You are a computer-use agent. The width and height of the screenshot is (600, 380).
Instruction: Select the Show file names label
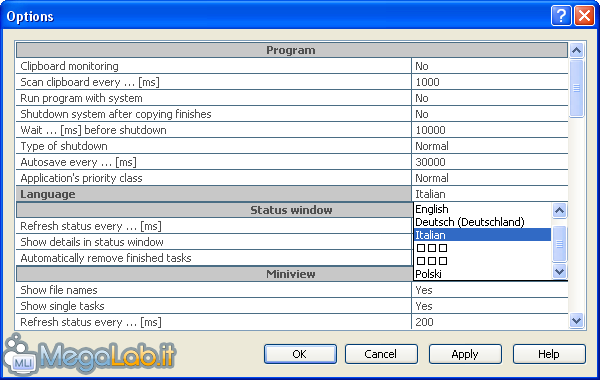[214, 290]
